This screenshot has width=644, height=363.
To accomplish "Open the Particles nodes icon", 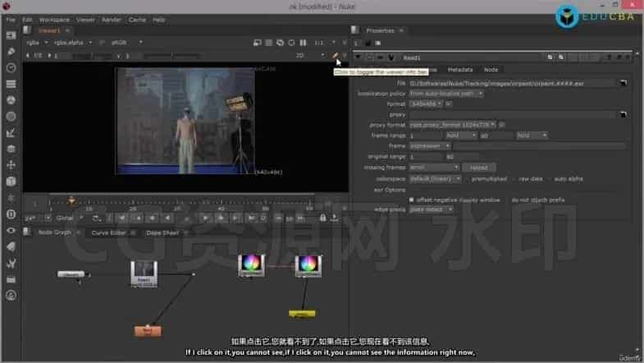I will click(x=11, y=198).
